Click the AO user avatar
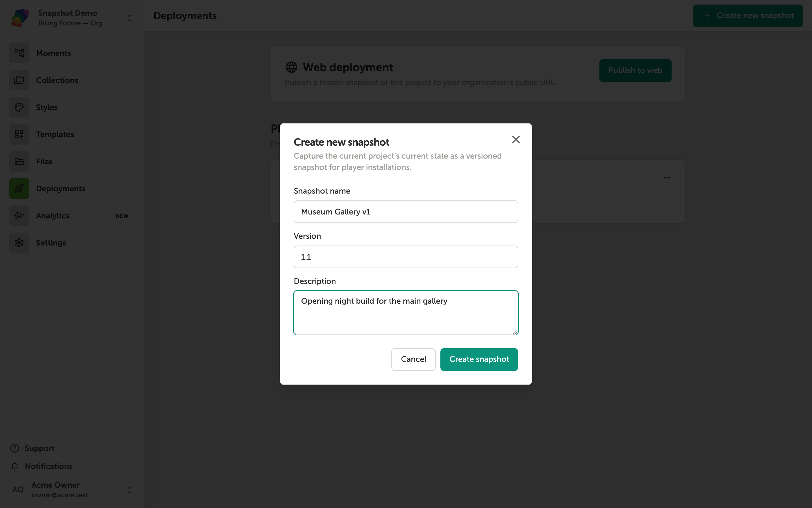This screenshot has width=812, height=508. click(x=18, y=490)
